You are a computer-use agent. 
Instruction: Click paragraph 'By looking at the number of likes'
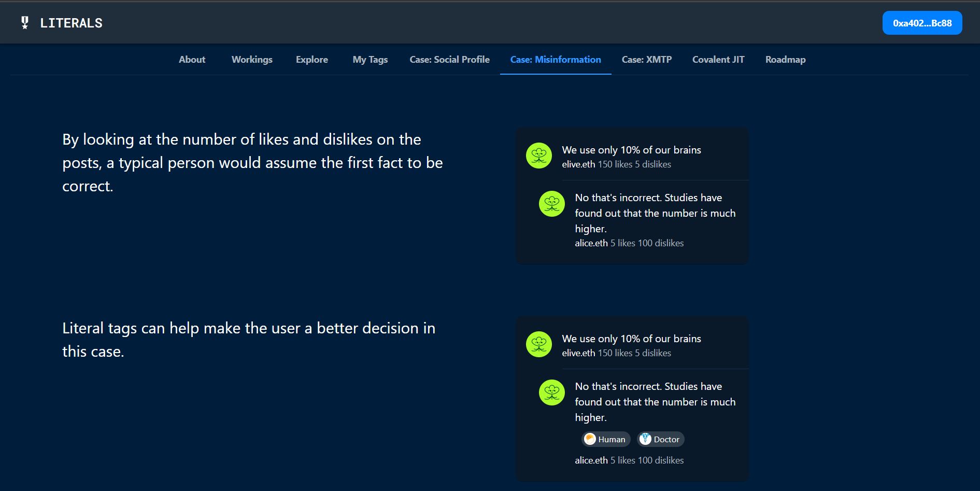[252, 163]
